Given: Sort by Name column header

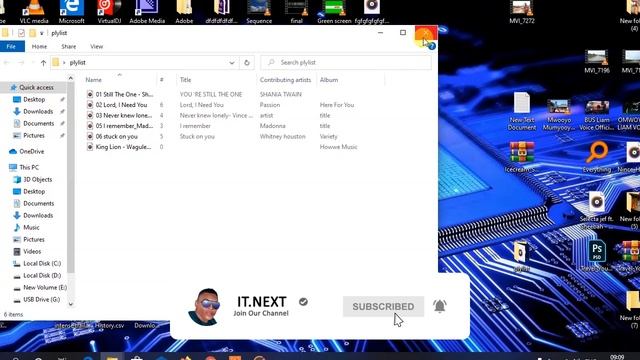Looking at the screenshot, I should [93, 80].
